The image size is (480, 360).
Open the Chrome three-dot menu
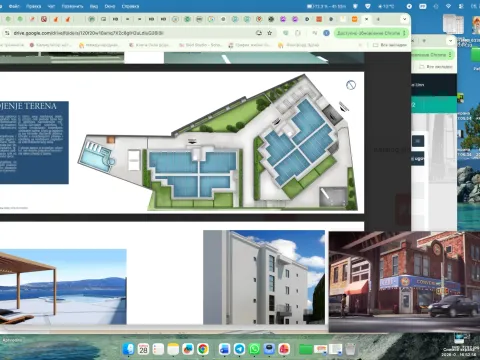[x=404, y=33]
